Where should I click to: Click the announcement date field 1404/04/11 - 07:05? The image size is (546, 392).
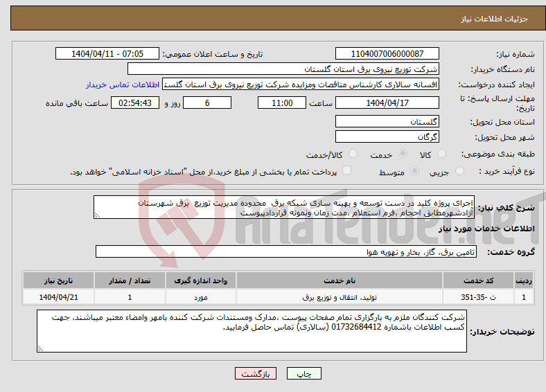click(107, 53)
